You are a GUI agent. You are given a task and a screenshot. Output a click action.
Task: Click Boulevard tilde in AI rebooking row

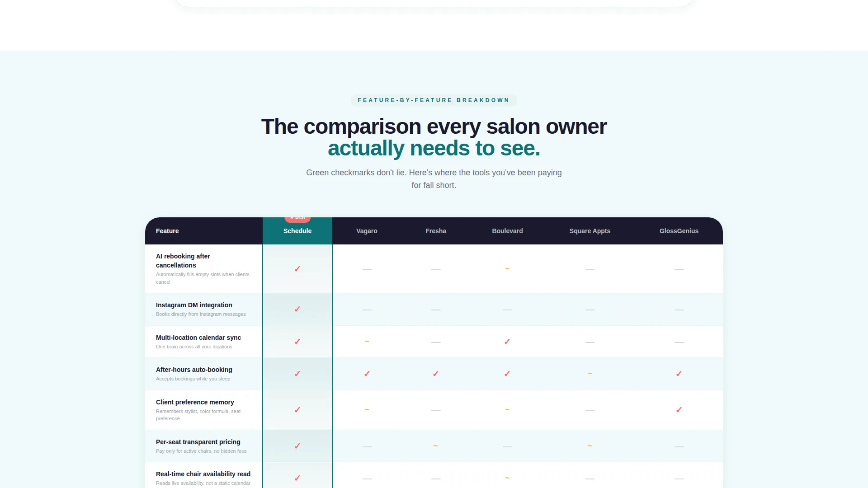pos(507,269)
